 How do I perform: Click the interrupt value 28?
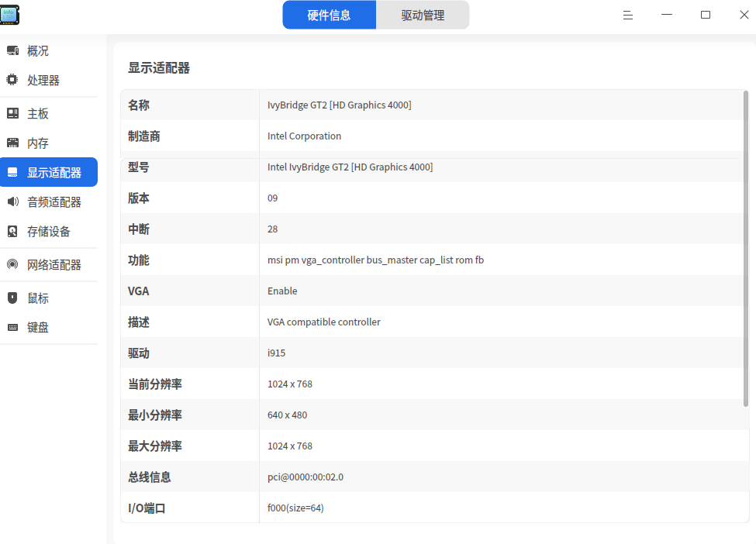272,229
